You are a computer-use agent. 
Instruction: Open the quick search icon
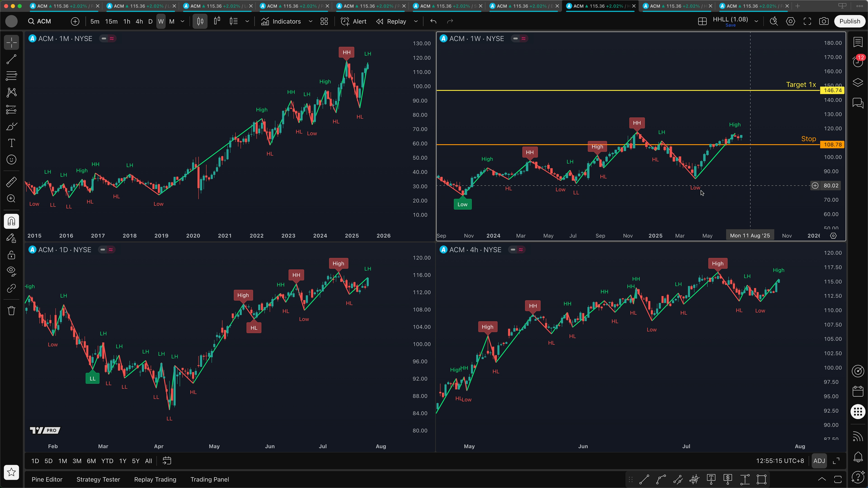(x=774, y=21)
